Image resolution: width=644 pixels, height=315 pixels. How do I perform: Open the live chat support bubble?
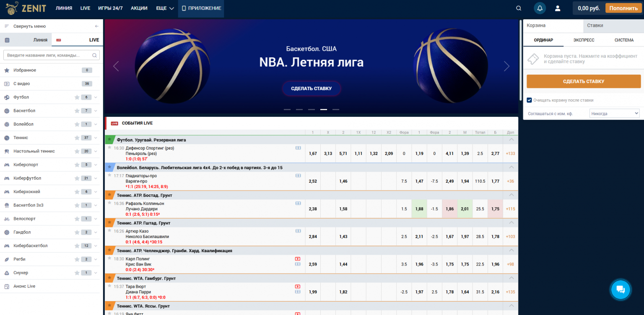(621, 290)
